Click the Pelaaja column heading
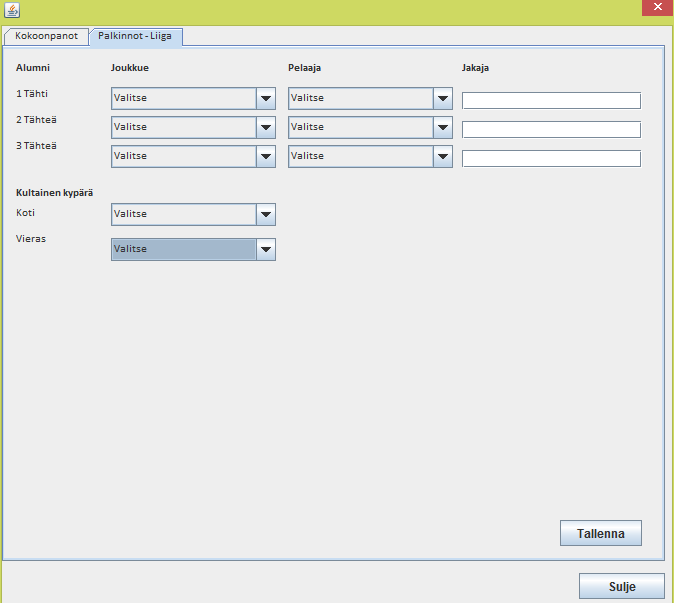 click(x=304, y=68)
